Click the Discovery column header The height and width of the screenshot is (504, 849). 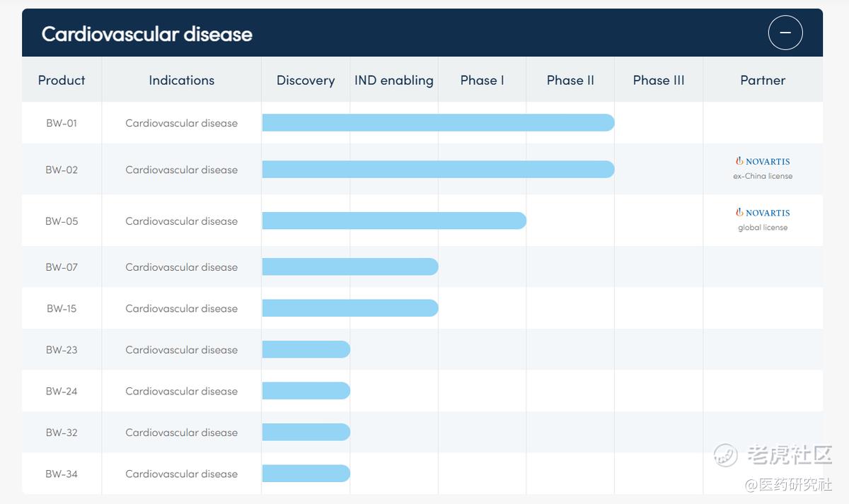pos(306,80)
